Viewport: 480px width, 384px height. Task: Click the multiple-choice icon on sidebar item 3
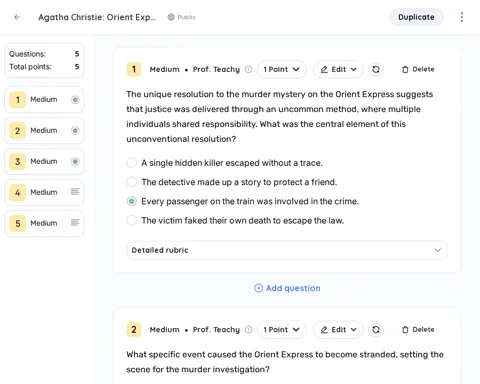point(75,162)
